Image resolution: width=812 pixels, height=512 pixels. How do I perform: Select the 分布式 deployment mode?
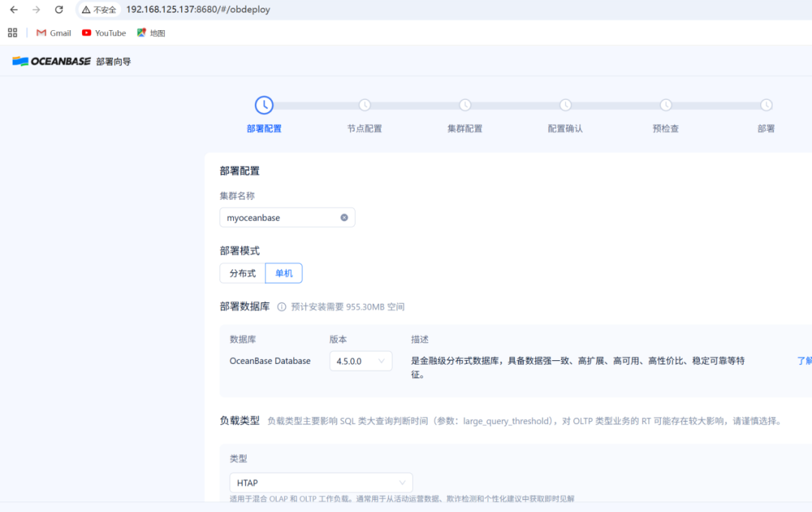(241, 273)
